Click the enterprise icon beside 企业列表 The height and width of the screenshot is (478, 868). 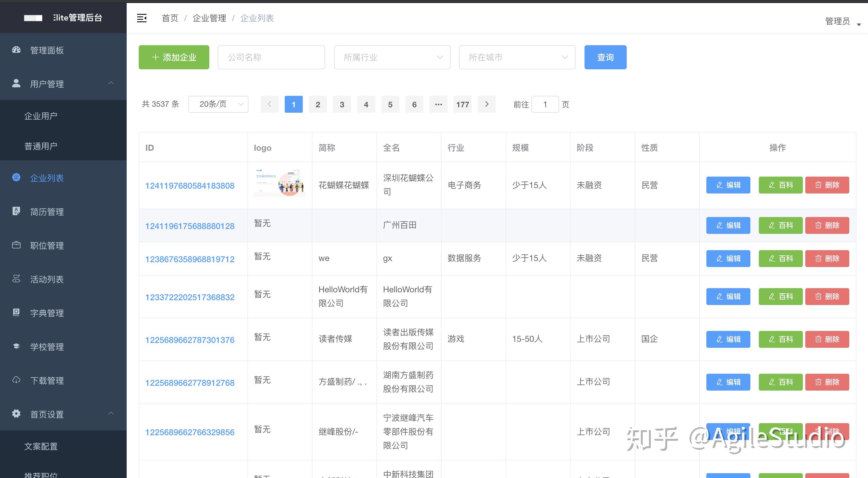(16, 177)
